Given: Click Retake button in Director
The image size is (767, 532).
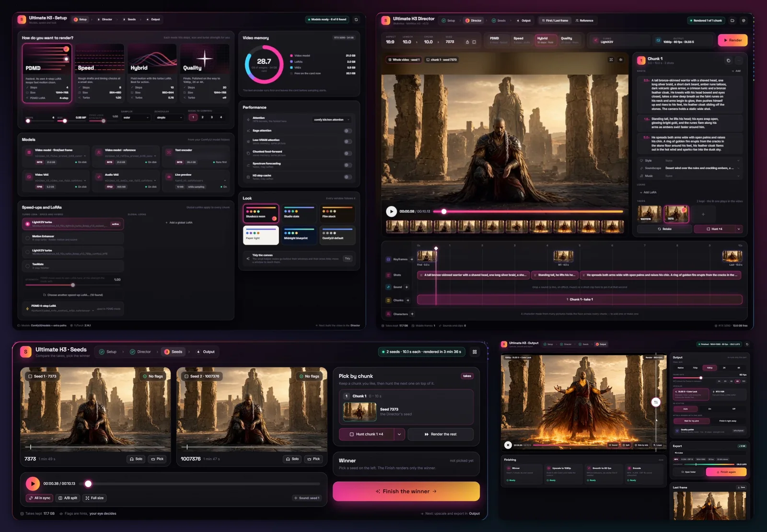Looking at the screenshot, I should (664, 229).
